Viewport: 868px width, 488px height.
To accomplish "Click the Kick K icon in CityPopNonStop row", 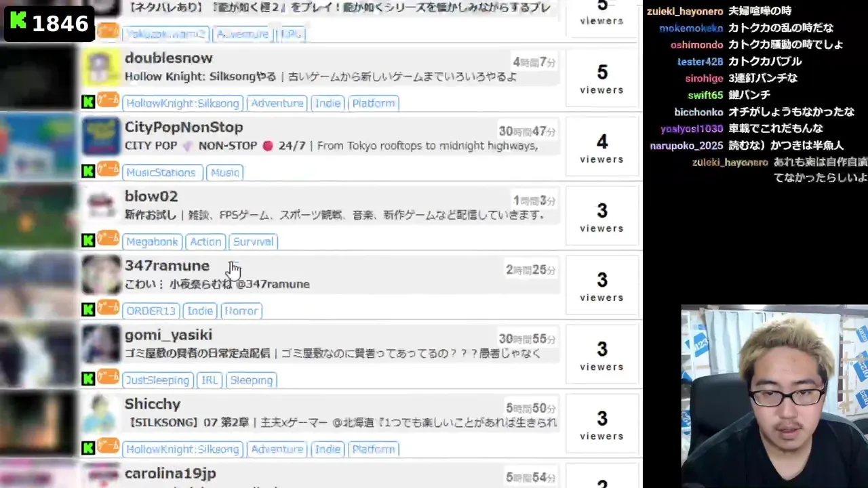I will click(88, 171).
